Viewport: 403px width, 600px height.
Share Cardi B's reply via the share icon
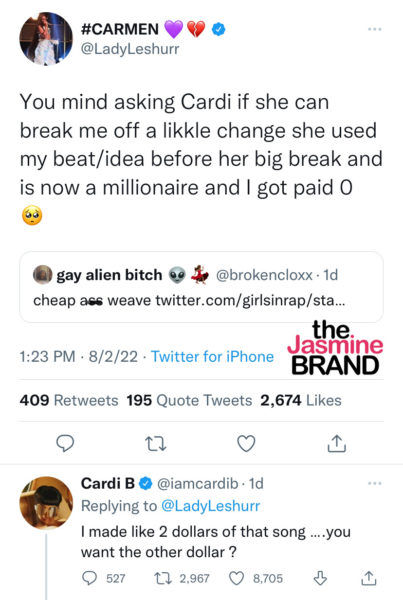369,578
